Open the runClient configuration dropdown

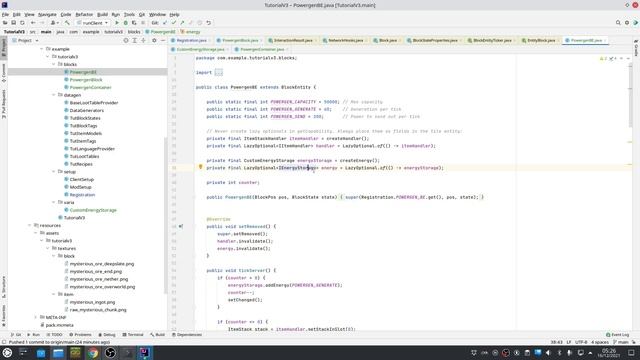coord(93,23)
